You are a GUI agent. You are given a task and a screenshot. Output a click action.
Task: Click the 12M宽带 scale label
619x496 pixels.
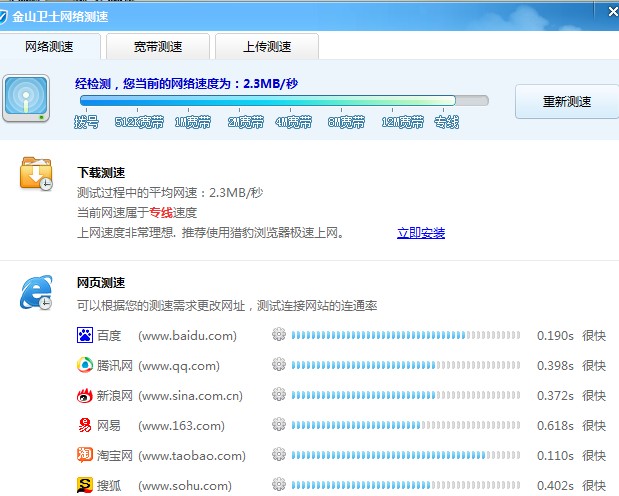tap(403, 122)
